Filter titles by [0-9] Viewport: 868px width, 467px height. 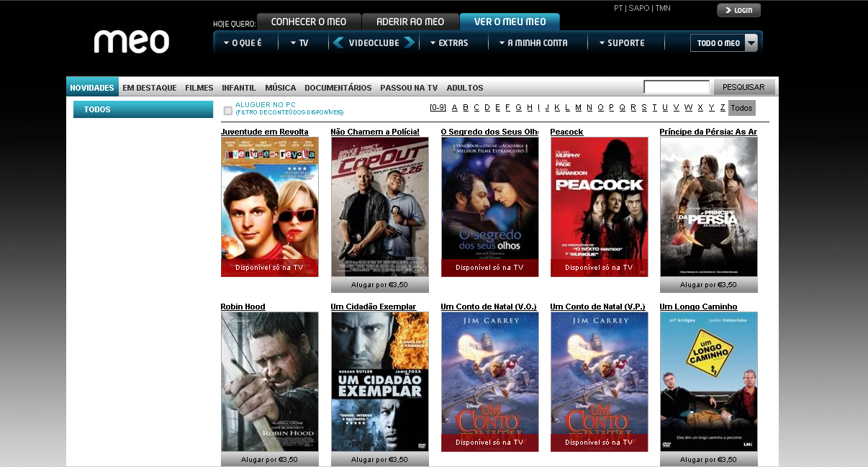(438, 108)
